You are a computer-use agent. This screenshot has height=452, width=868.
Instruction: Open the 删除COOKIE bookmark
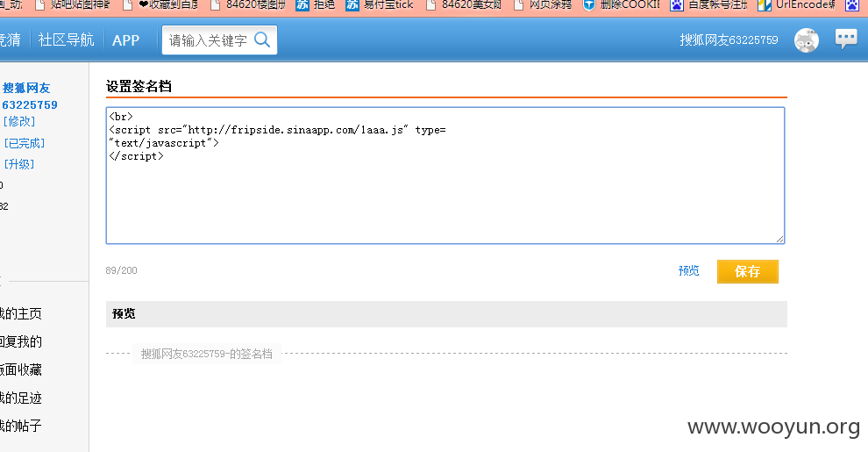click(x=622, y=5)
